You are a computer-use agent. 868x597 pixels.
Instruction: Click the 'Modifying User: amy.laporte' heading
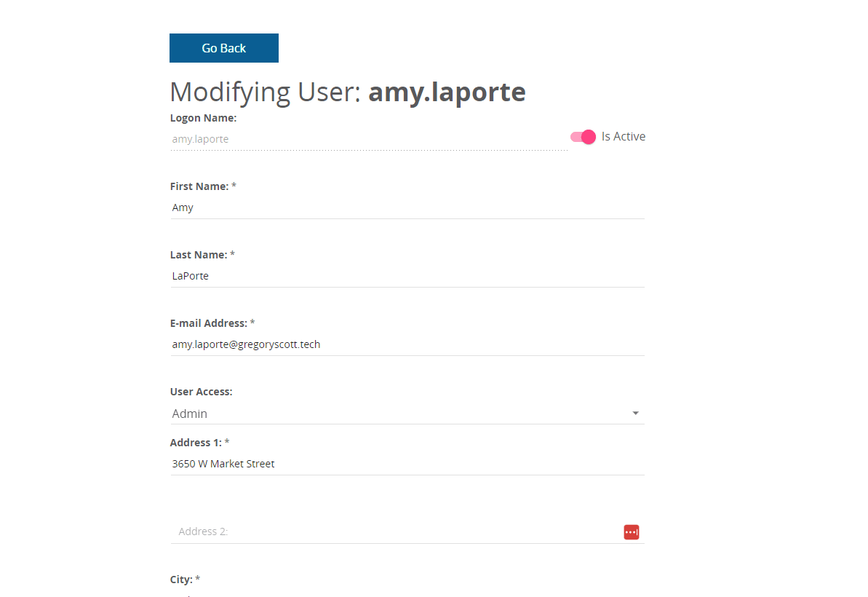[x=347, y=92]
